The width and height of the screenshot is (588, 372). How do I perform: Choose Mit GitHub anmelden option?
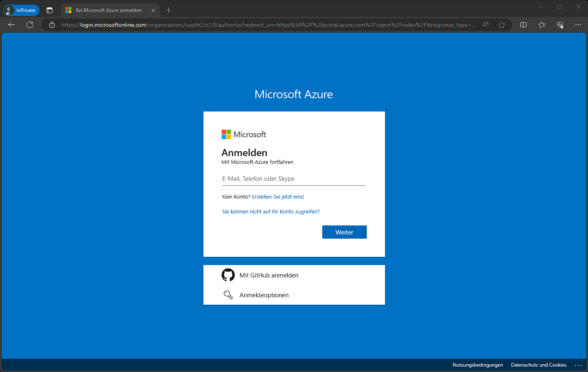tap(269, 275)
